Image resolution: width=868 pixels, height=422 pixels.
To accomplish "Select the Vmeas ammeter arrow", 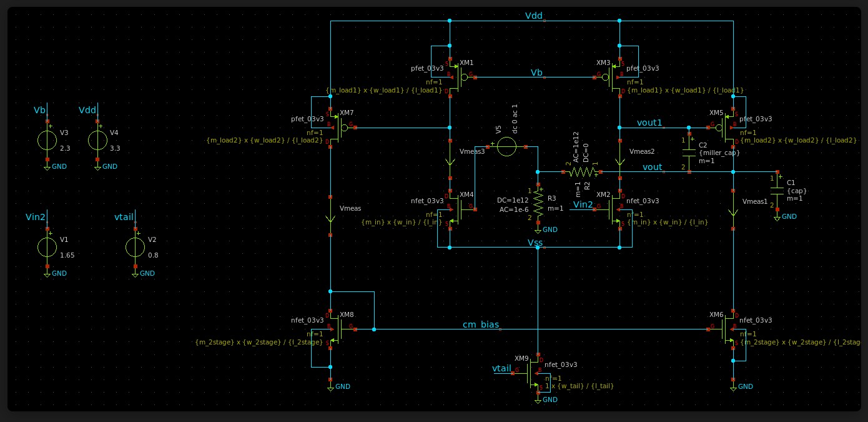I will coord(330,217).
